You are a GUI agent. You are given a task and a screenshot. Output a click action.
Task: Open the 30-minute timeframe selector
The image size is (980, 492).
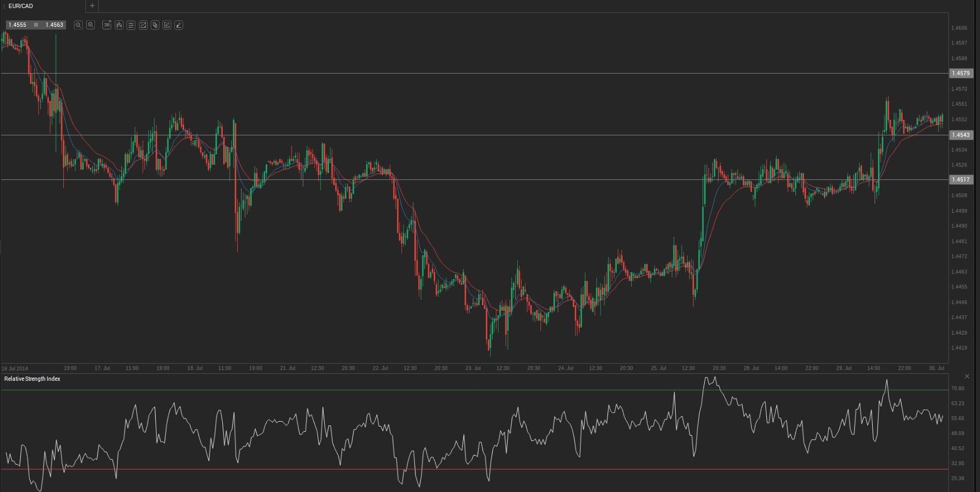[107, 25]
